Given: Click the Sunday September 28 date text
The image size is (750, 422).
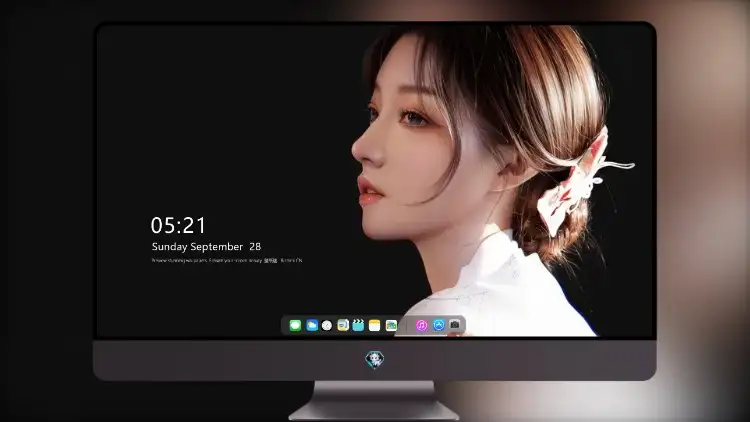Looking at the screenshot, I should click(206, 247).
